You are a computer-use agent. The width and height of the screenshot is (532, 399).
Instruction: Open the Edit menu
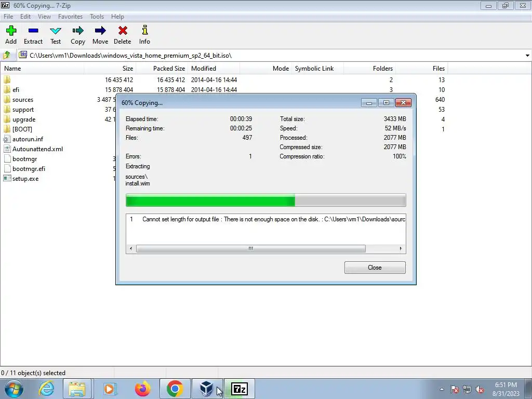pos(25,16)
